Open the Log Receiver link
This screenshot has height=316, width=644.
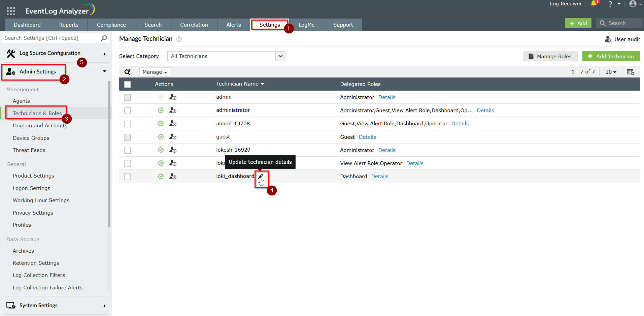point(566,4)
